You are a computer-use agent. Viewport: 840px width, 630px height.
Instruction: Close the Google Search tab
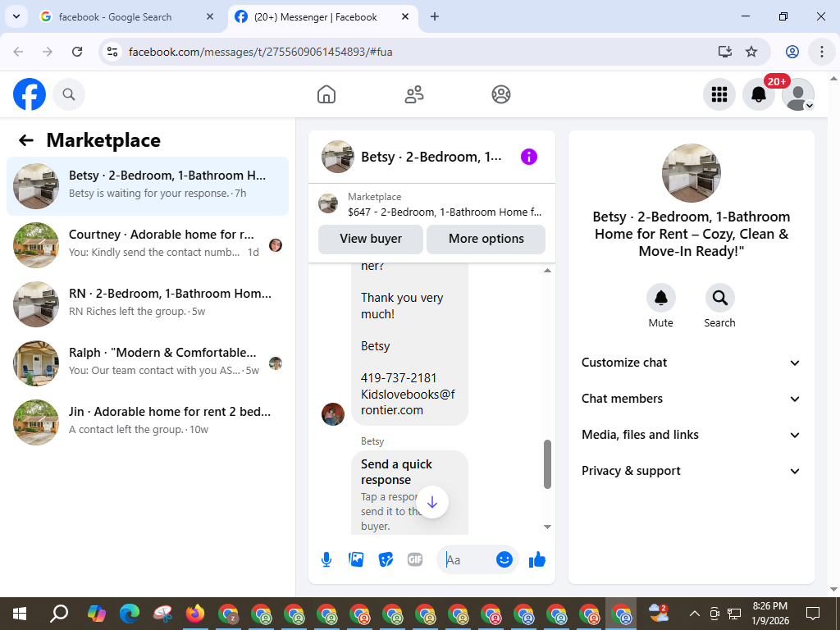pos(210,17)
